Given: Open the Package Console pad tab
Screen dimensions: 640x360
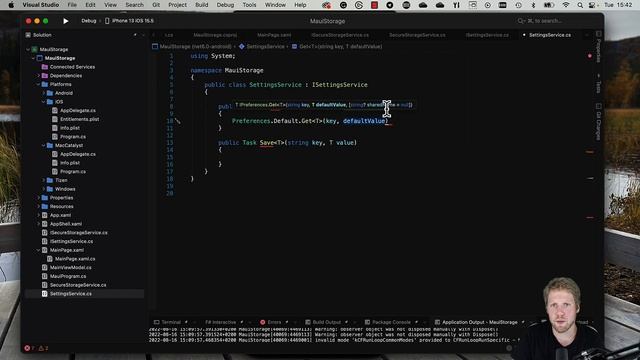Looking at the screenshot, I should [x=391, y=322].
